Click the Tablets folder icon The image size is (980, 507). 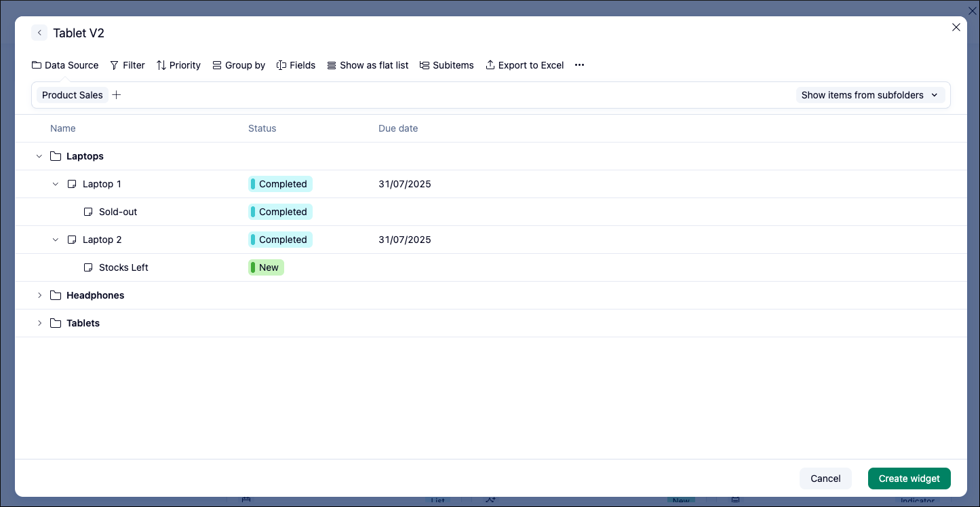pos(56,323)
